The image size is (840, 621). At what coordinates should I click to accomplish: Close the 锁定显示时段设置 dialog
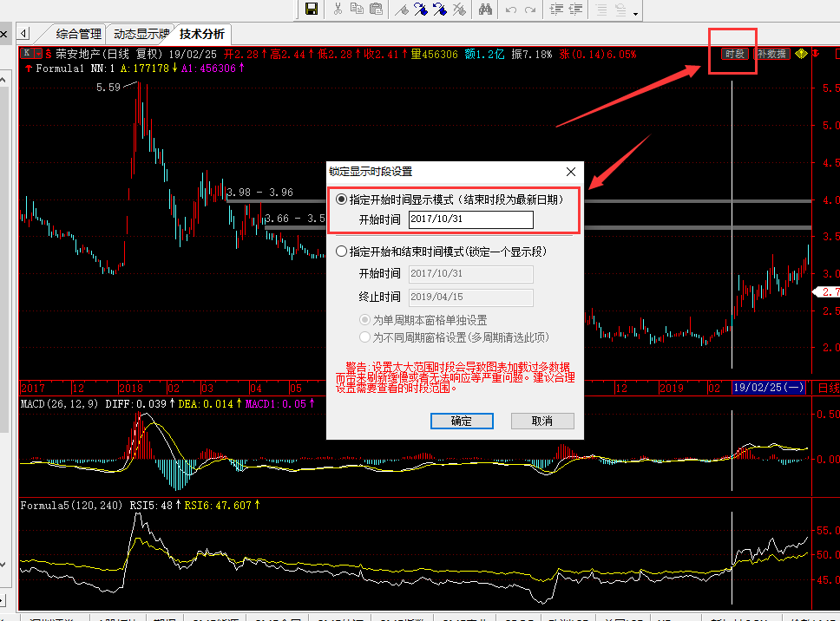(571, 172)
